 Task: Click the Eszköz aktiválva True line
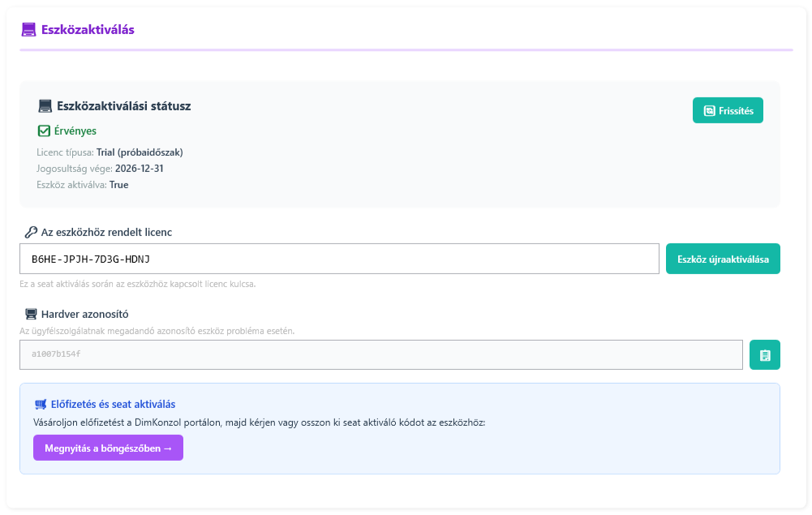pos(82,185)
